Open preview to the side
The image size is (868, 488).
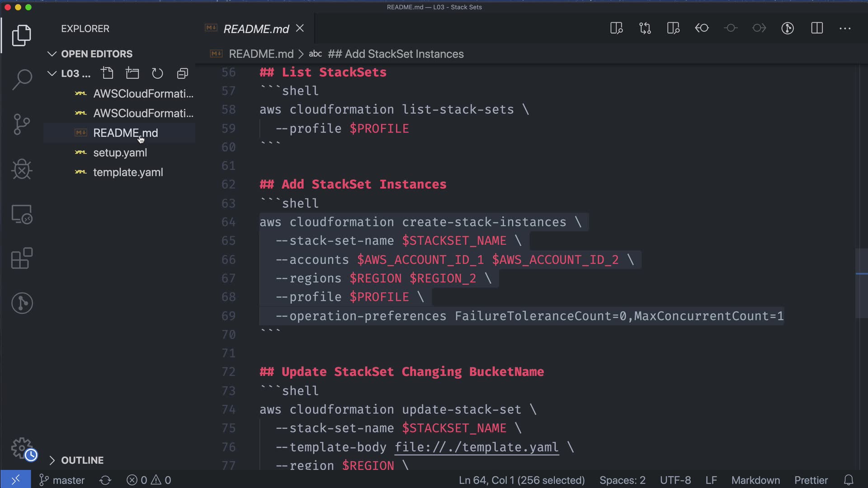tap(616, 28)
